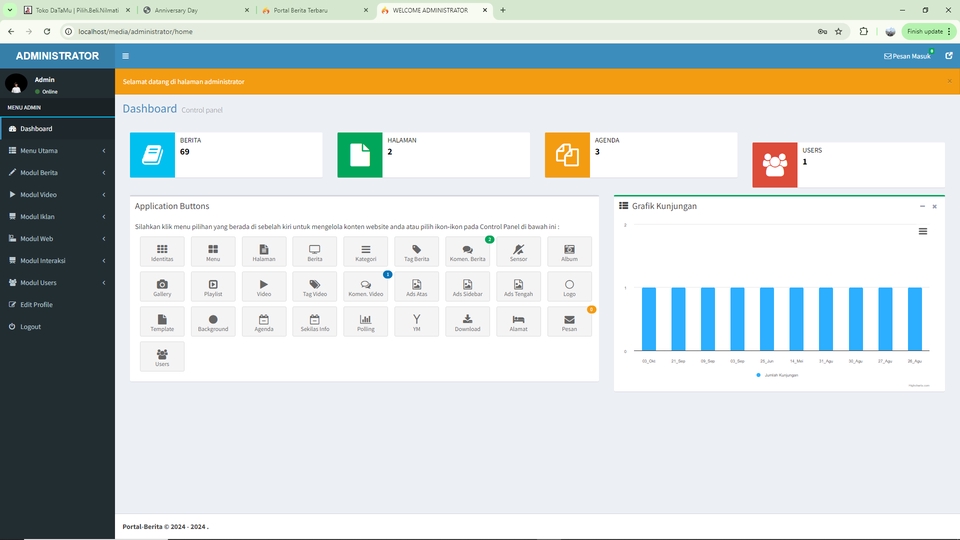Open the Identitas application button
Viewport: 960px width, 540px height.
pyautogui.click(x=162, y=252)
